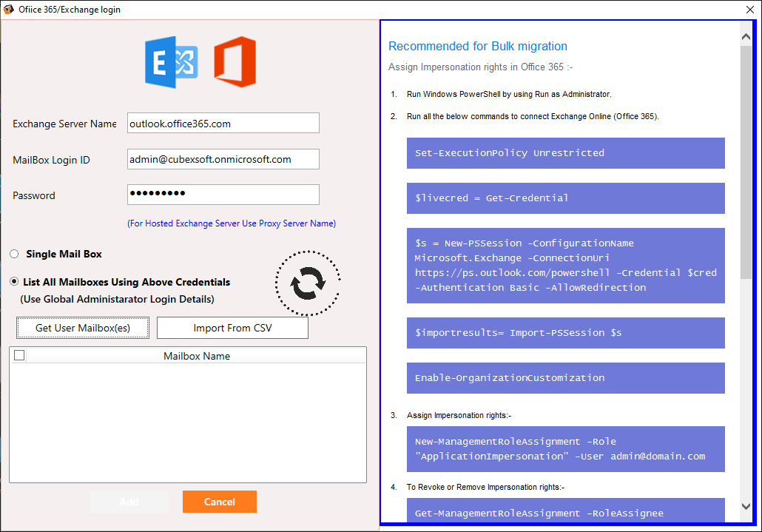Select the Single Mail Box radio option
The height and width of the screenshot is (532, 762).
click(15, 254)
